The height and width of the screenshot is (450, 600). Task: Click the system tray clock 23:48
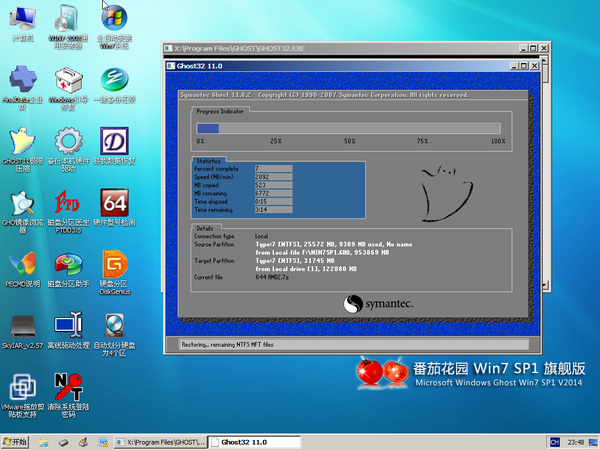point(576,442)
